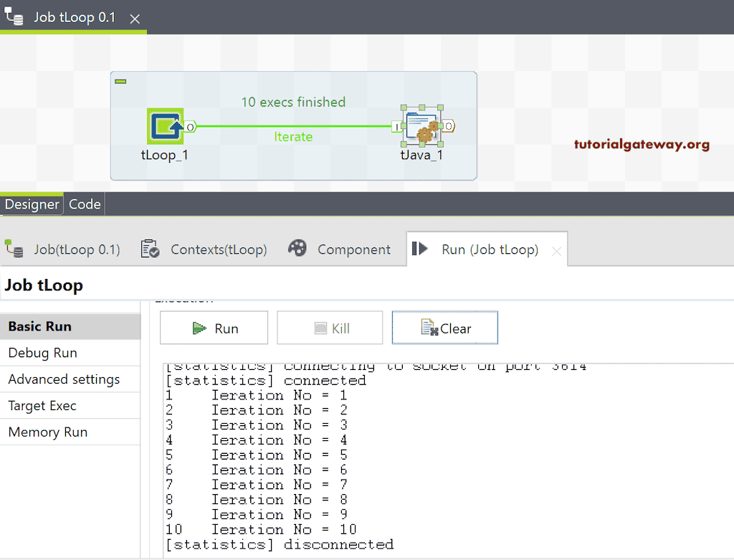Click the globe icon on the Component tab
The height and width of the screenshot is (560, 734).
(298, 249)
